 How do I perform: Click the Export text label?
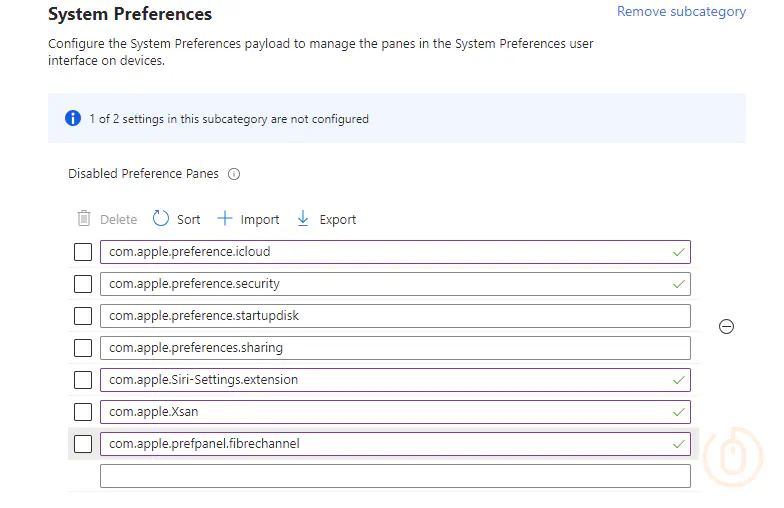point(338,220)
